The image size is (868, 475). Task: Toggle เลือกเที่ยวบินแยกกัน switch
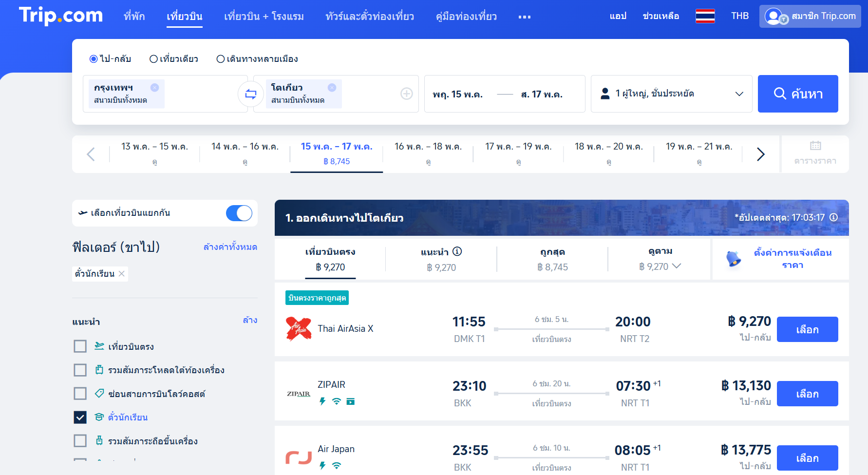click(x=239, y=213)
